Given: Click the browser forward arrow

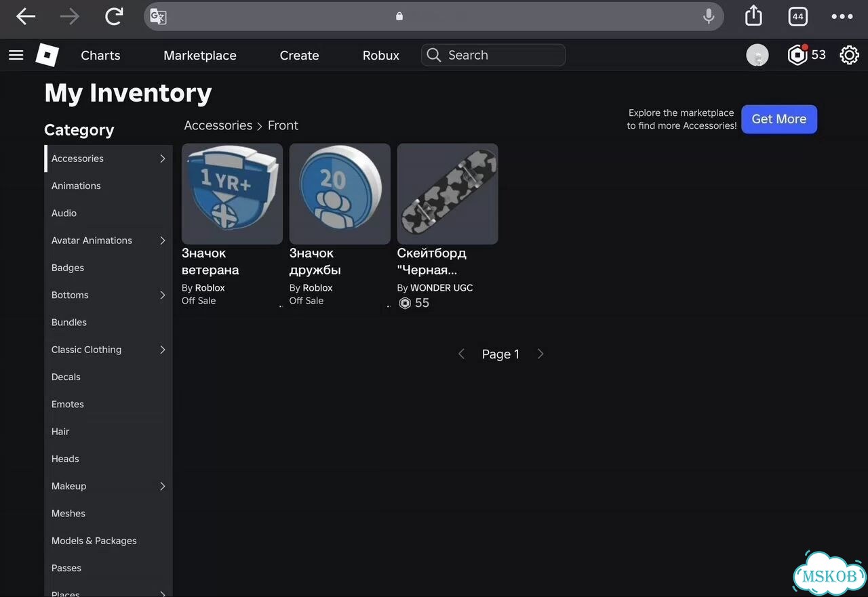Looking at the screenshot, I should 69,16.
